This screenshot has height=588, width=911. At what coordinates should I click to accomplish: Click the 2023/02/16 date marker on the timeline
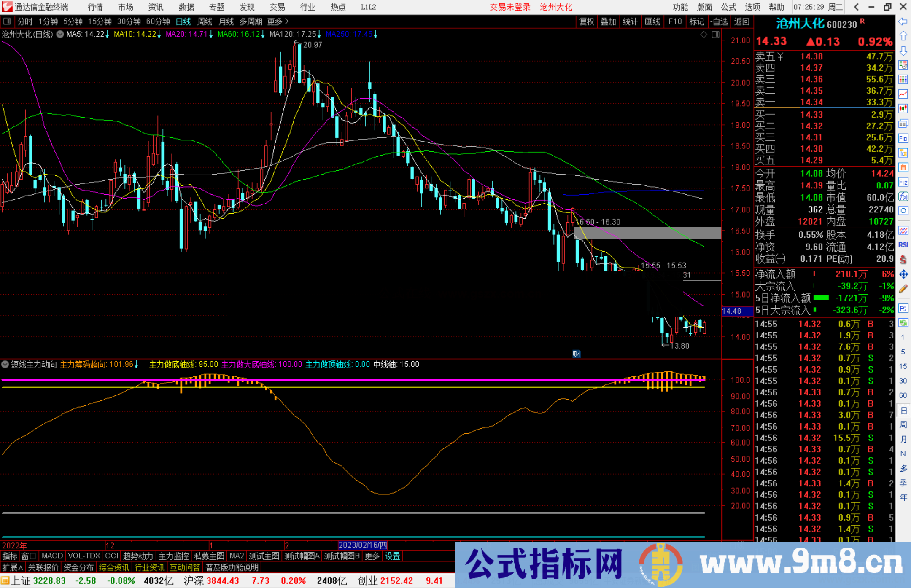[x=364, y=545]
